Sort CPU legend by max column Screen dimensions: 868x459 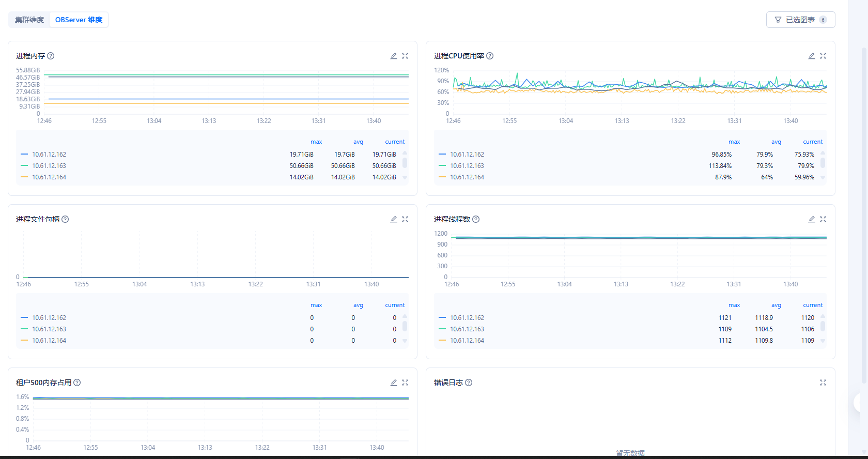pos(734,142)
